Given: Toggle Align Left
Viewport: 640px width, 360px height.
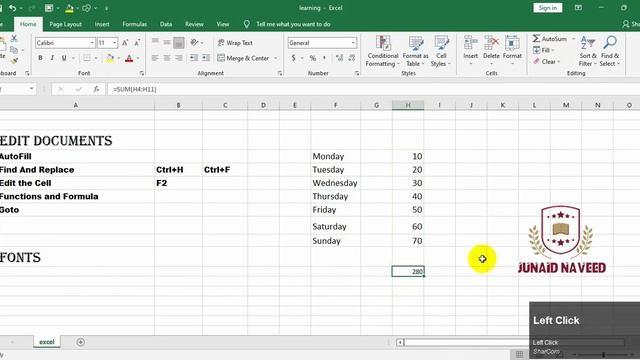Looking at the screenshot, I should point(155,58).
